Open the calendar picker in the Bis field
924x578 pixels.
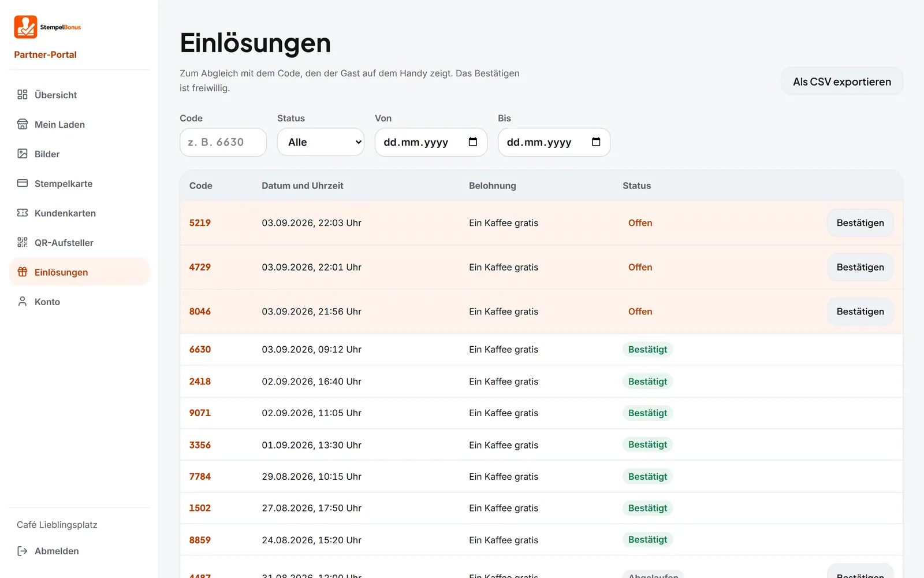pos(596,142)
